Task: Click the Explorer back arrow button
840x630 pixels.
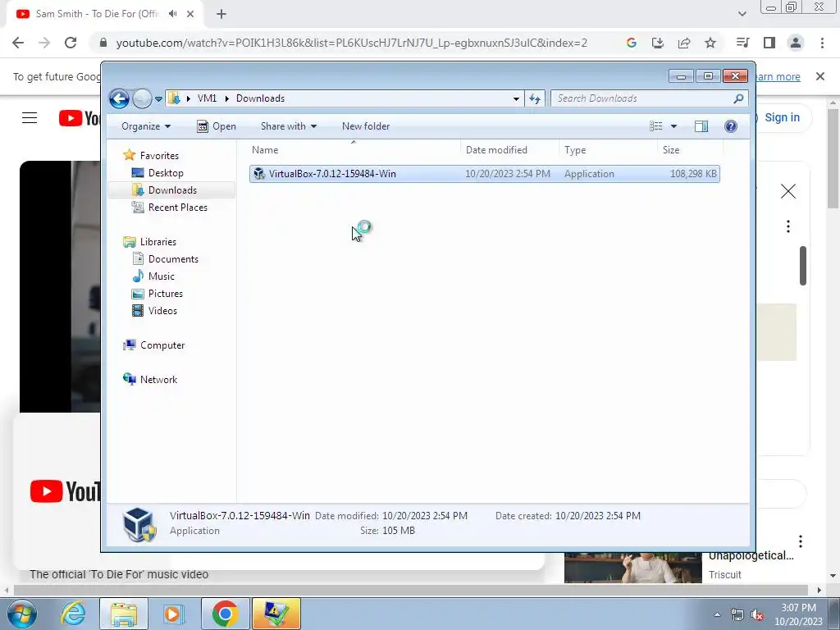Action: click(119, 98)
